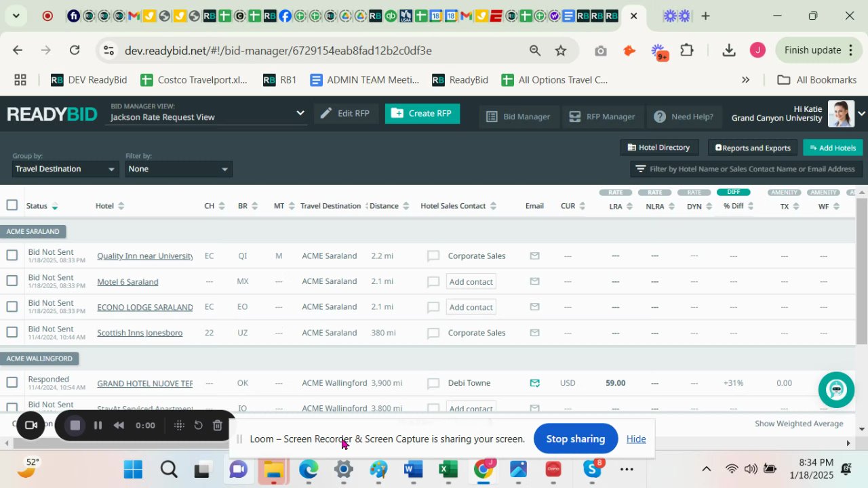
Task: Open the RFP Manager tab
Action: [x=601, y=117]
